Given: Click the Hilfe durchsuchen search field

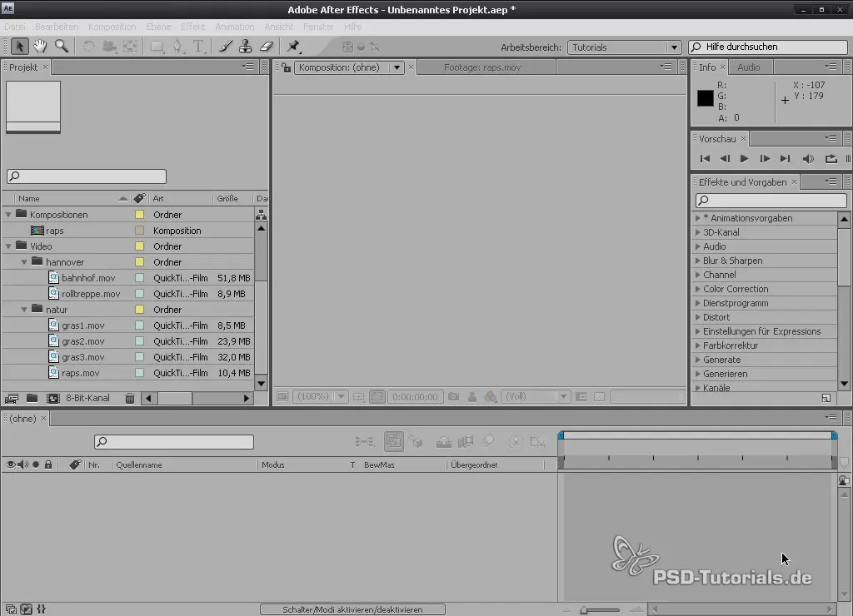Looking at the screenshot, I should [768, 47].
